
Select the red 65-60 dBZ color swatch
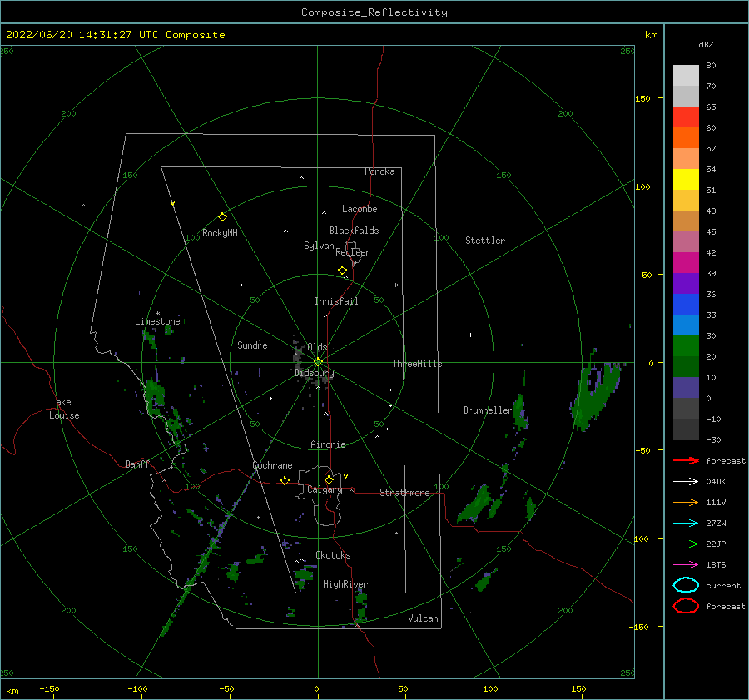[686, 117]
